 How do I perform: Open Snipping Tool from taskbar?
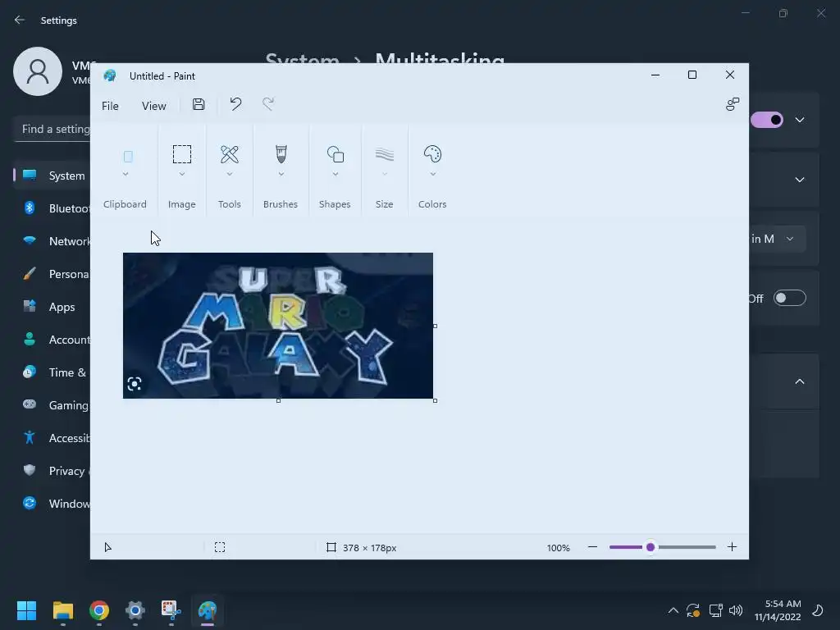[x=171, y=609]
